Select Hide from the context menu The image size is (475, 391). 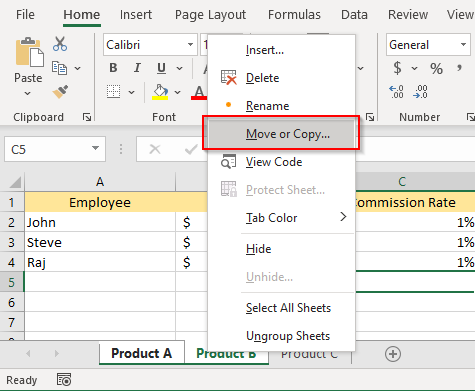tap(259, 249)
